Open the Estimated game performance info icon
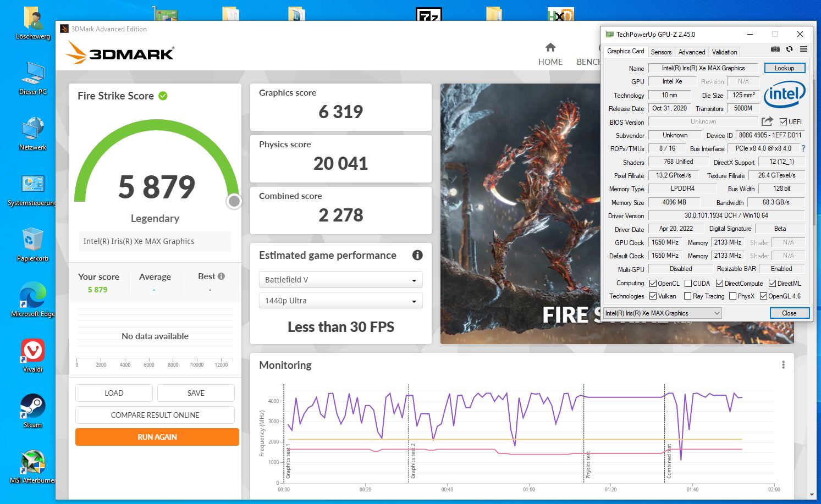This screenshot has width=821, height=504. point(417,255)
